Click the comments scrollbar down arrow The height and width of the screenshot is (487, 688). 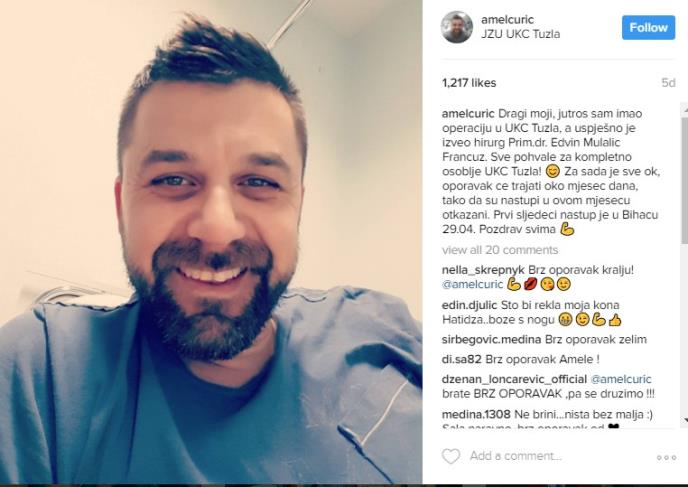tap(684, 420)
